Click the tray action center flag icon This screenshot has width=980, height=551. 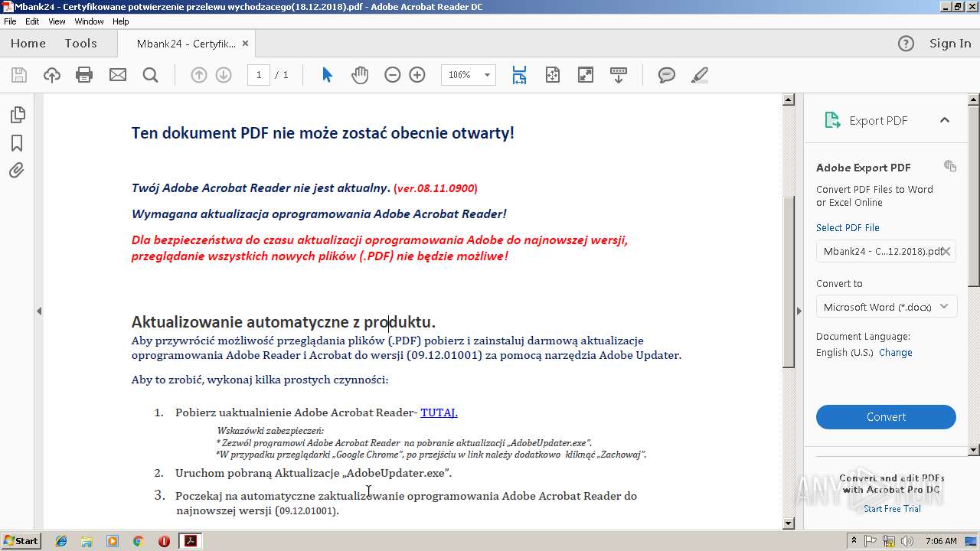click(871, 541)
